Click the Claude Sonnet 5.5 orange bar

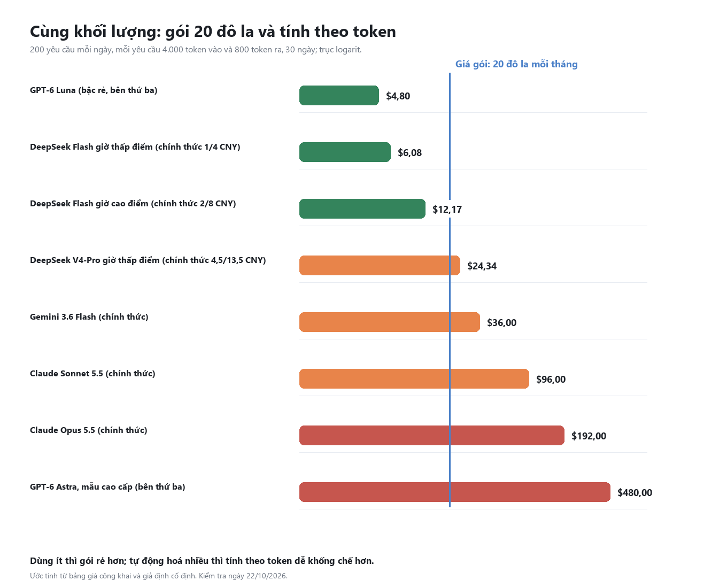coord(414,379)
